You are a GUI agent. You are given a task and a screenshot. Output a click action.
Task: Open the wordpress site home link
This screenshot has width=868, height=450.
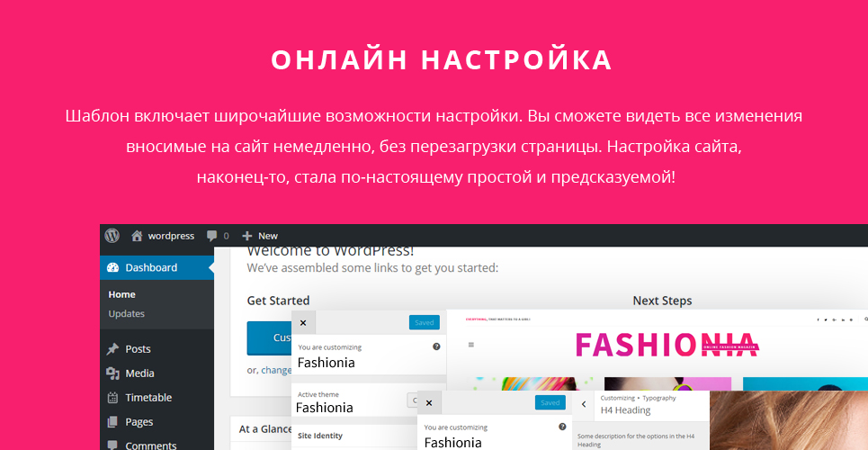tap(163, 236)
